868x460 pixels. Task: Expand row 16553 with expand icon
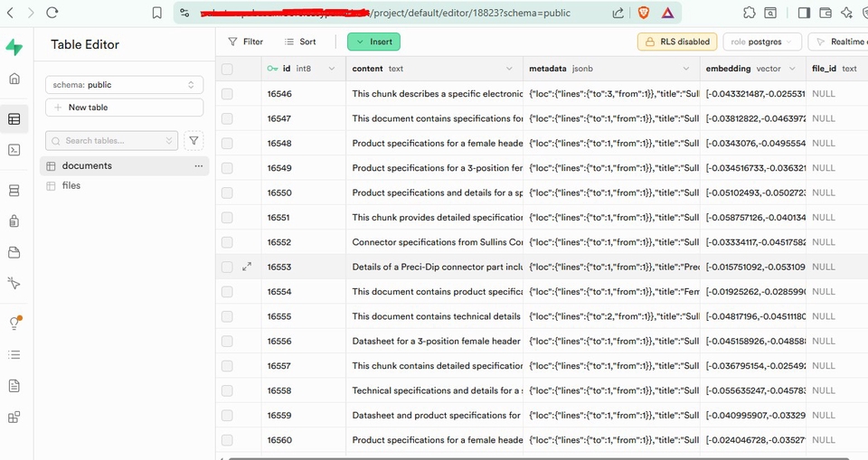pos(247,267)
